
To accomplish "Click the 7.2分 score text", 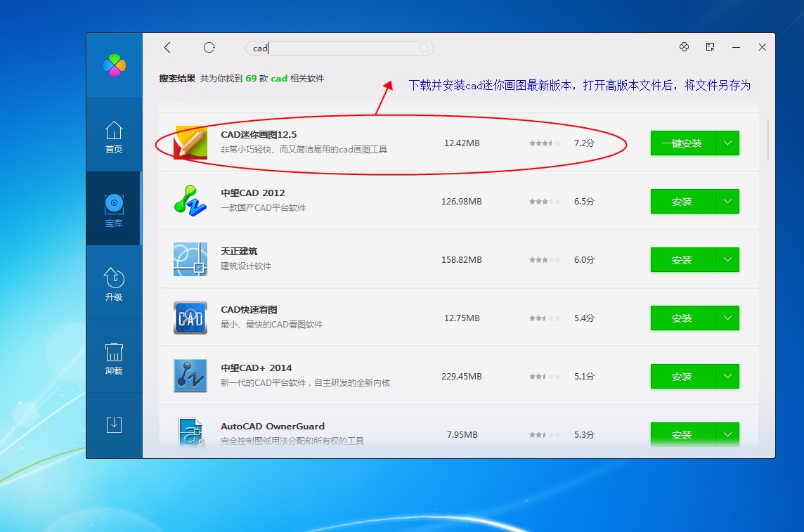I will click(x=584, y=143).
